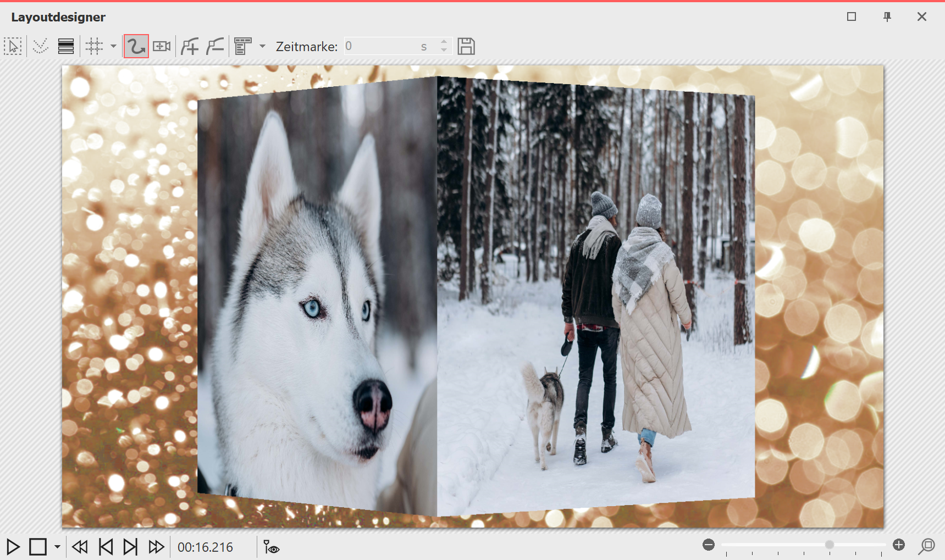Image resolution: width=945 pixels, height=560 pixels.
Task: Click the stacked horizontal bars icon
Action: pos(66,46)
